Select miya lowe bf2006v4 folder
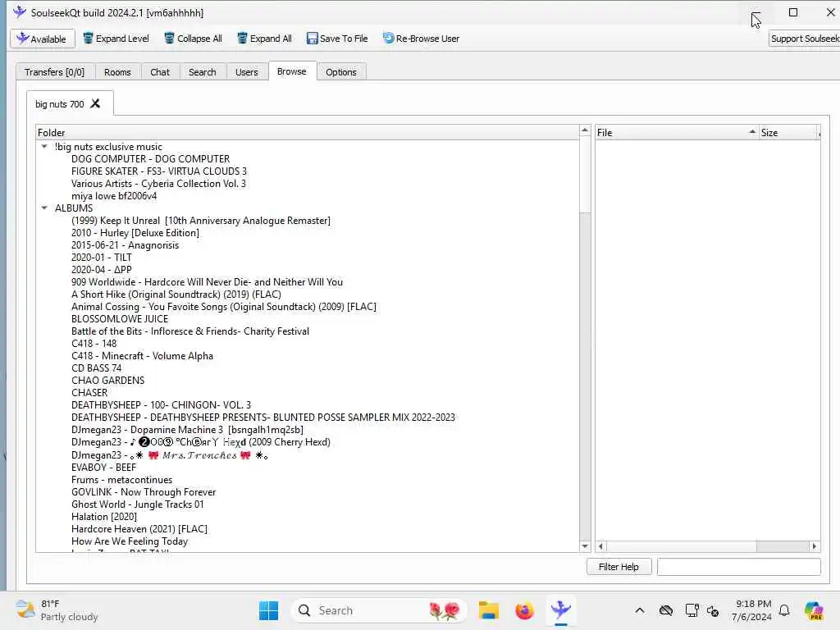The height and width of the screenshot is (630, 840). click(114, 196)
